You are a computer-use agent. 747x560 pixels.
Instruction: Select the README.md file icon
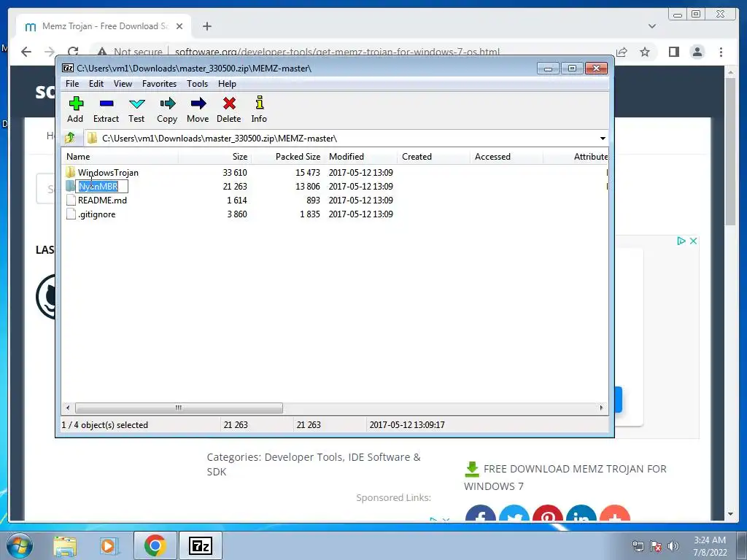(71, 200)
